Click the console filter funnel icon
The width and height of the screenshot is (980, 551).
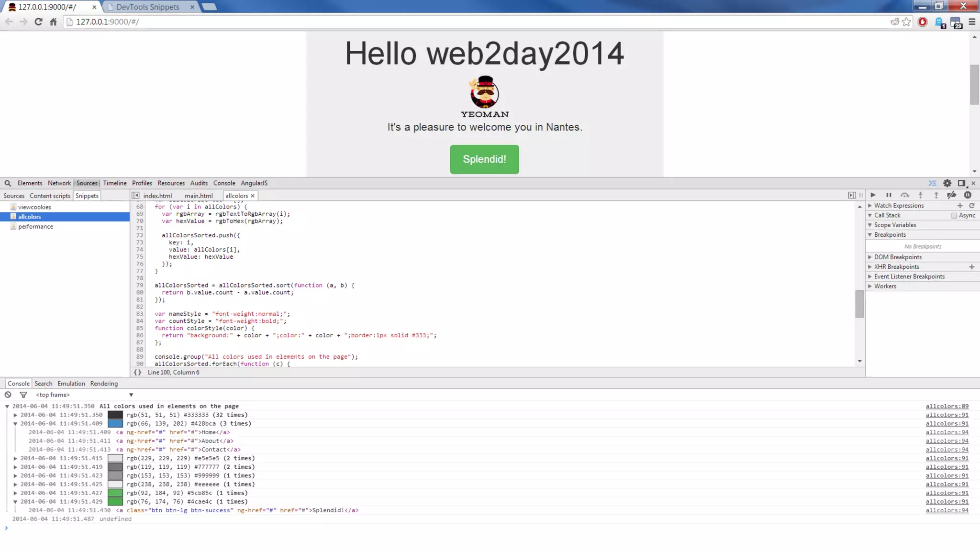coord(23,395)
